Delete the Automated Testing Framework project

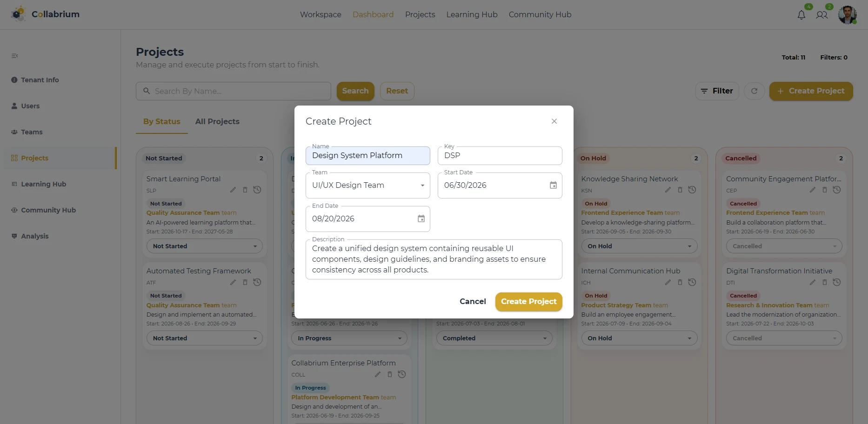(x=245, y=282)
